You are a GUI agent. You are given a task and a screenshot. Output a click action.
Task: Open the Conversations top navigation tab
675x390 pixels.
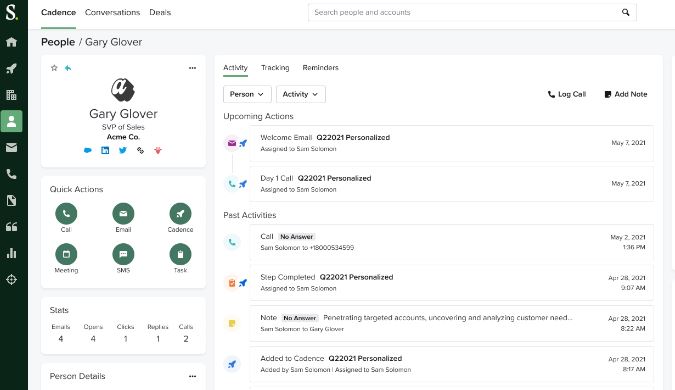pos(112,12)
